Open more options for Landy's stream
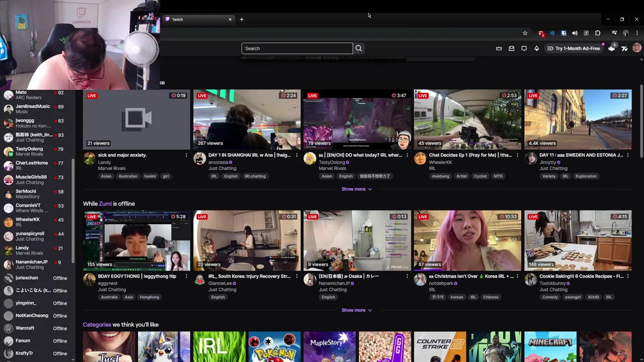 tap(186, 155)
